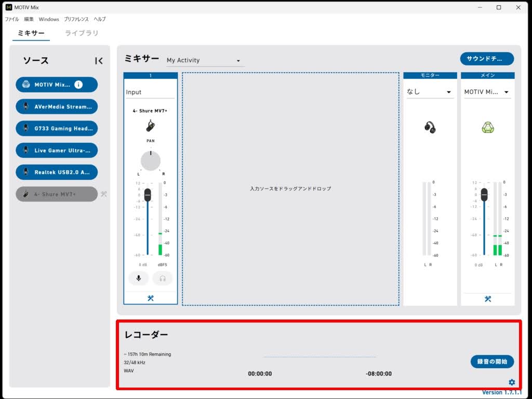Click the Input channel PAN knob
This screenshot has width=532, height=399.
tap(151, 161)
